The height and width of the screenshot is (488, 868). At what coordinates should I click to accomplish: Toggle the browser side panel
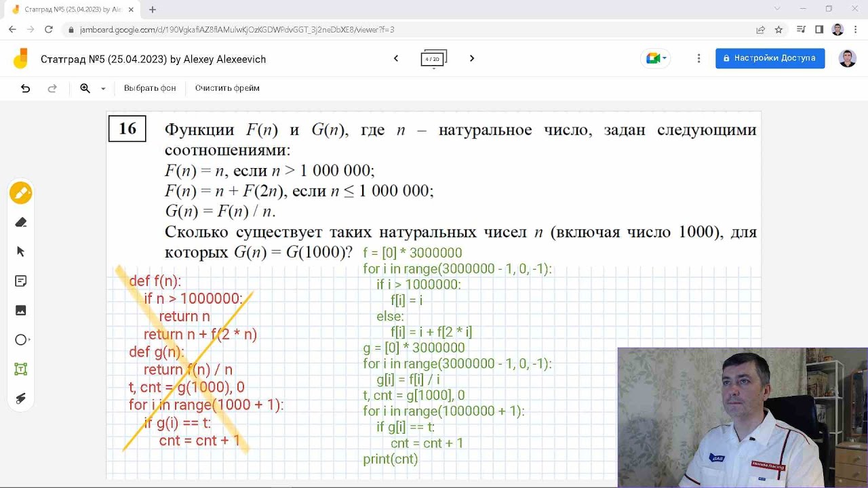tap(819, 30)
